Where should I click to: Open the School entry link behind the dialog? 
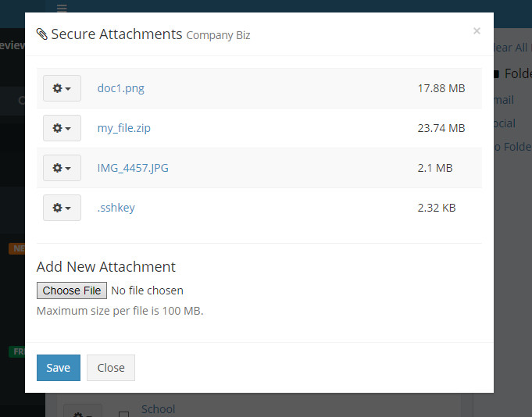158,408
